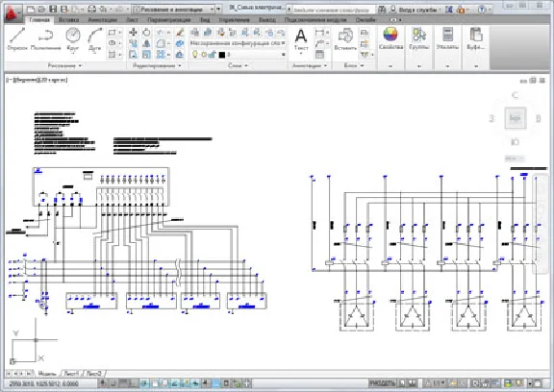This screenshot has width=554, height=392.
Task: Select the Полилиния polyline tool
Action: click(45, 39)
